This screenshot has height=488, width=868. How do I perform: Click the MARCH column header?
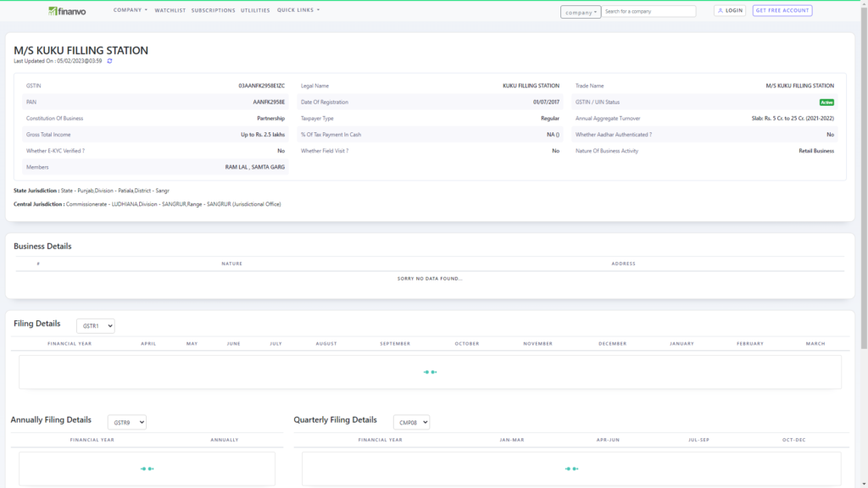click(815, 344)
